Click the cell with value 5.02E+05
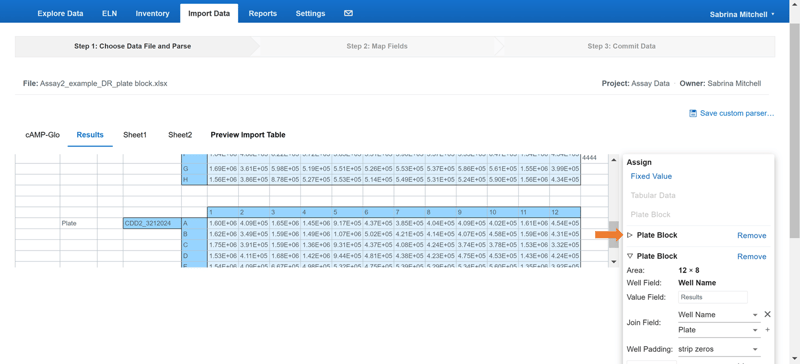The image size is (800, 364). 378,234
